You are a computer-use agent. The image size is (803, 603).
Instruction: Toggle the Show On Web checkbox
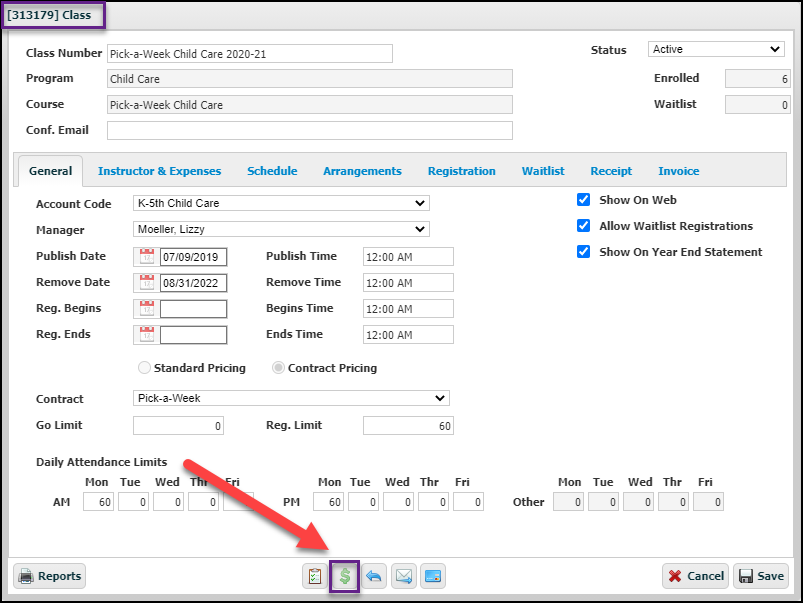(x=583, y=200)
